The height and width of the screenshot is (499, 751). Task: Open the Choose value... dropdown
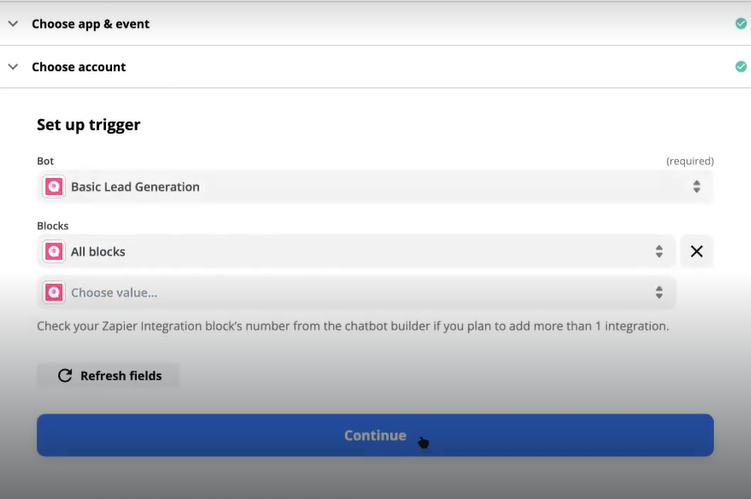(x=356, y=293)
